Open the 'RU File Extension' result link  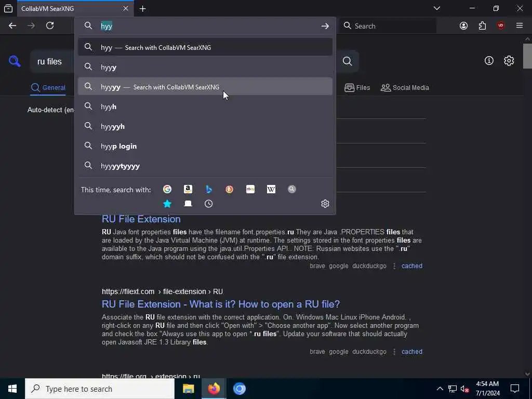tap(141, 219)
